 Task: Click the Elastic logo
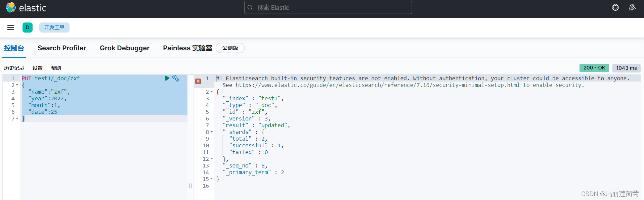tap(26, 8)
